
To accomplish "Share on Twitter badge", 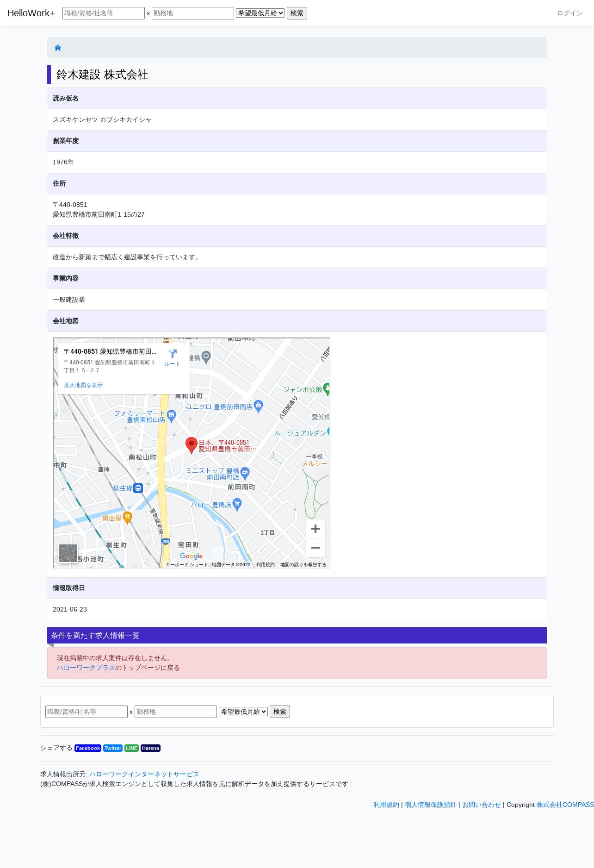I will (x=113, y=748).
